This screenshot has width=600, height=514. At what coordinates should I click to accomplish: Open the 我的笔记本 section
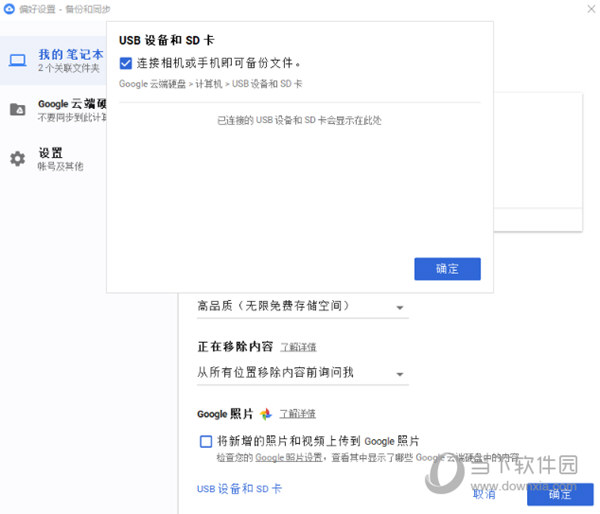tap(53, 60)
